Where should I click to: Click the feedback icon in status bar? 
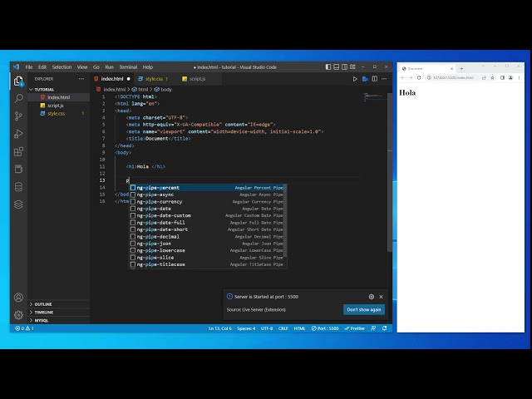point(373,328)
